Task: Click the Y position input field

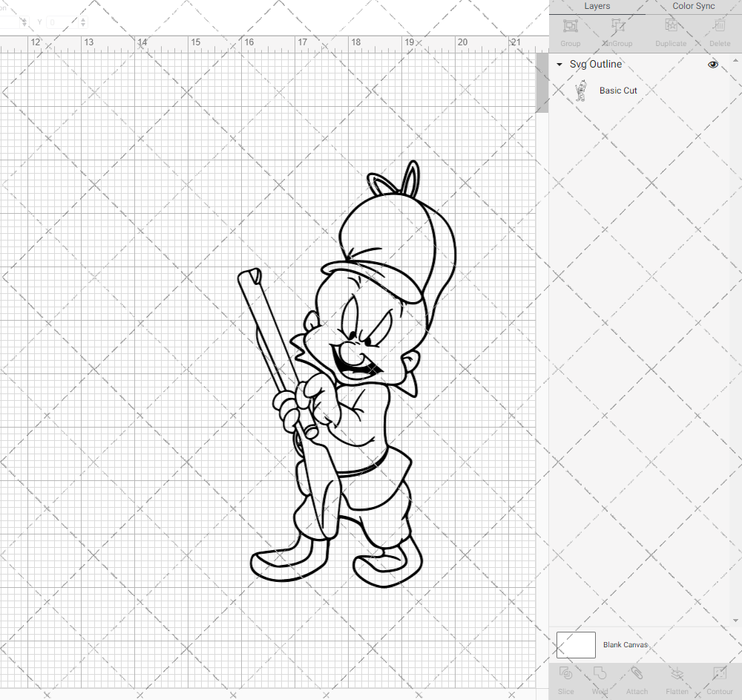Action: [x=62, y=22]
